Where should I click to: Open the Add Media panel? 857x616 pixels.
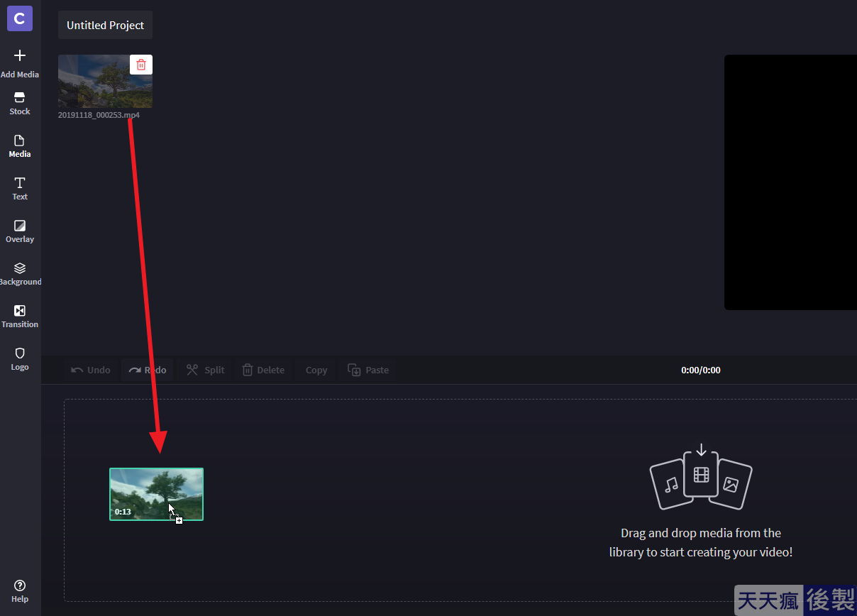coord(20,63)
